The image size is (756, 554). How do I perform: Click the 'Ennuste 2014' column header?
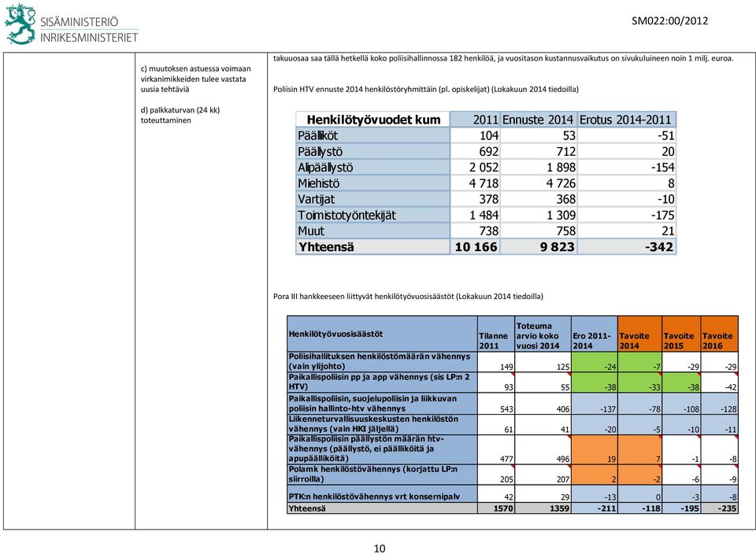tap(538, 120)
